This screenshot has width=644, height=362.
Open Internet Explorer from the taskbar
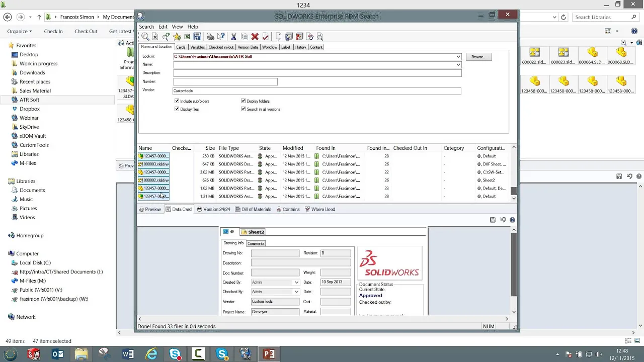coord(151,354)
